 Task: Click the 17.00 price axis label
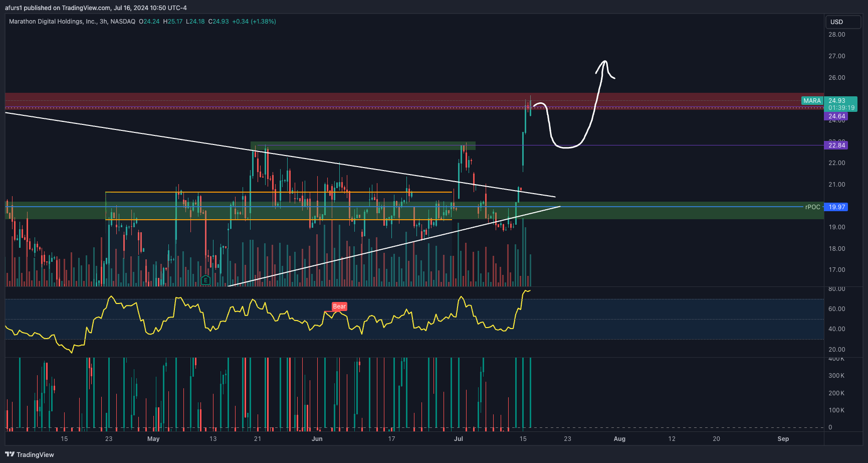tap(837, 270)
